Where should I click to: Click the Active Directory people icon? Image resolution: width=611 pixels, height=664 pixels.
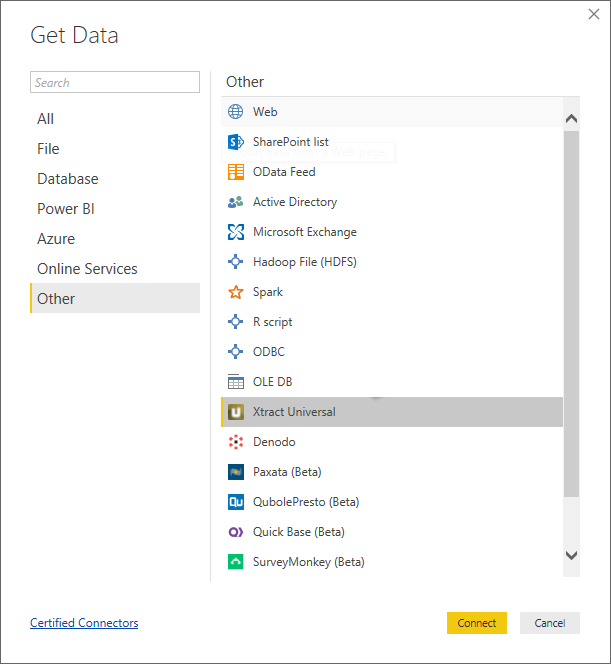235,202
